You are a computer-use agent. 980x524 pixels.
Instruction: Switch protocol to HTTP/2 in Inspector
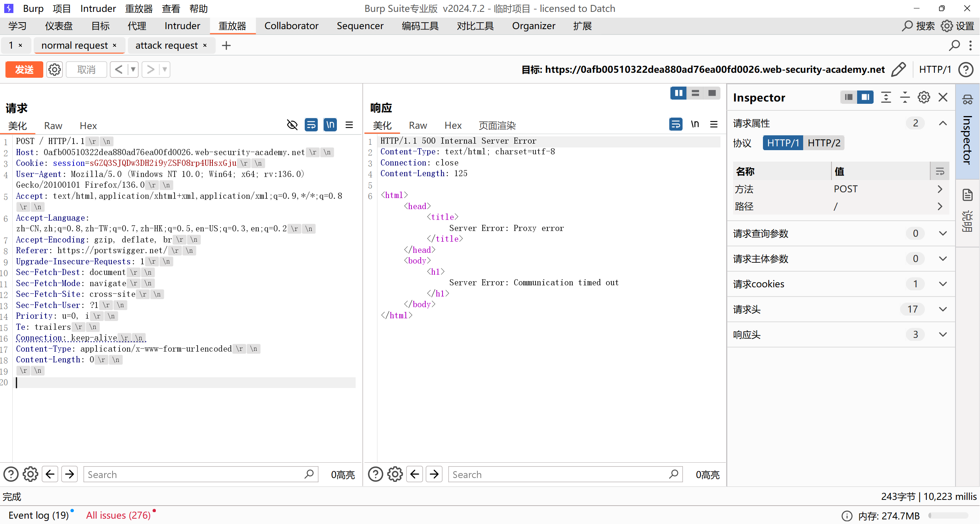click(x=824, y=143)
